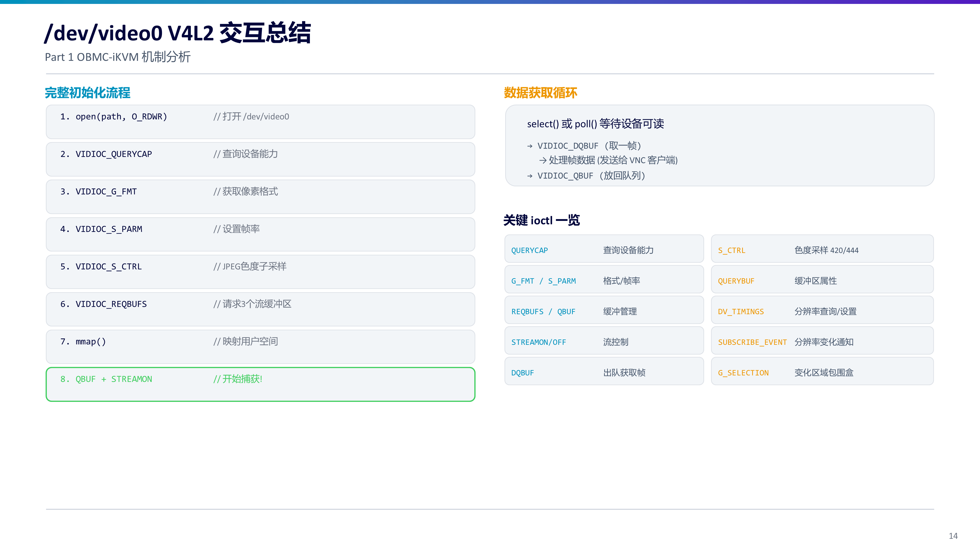The image size is (980, 551).
Task: Click the QUERYCAP ioctl card
Action: pyautogui.click(x=604, y=249)
